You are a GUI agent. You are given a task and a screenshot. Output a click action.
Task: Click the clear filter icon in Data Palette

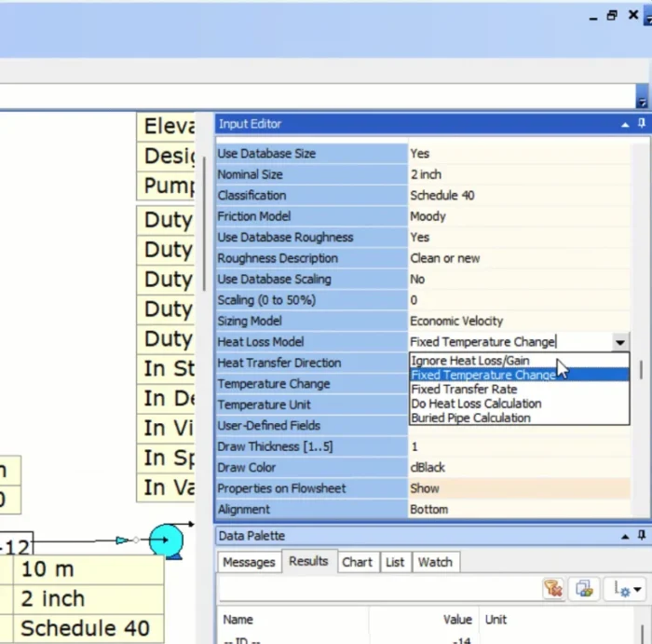(553, 588)
